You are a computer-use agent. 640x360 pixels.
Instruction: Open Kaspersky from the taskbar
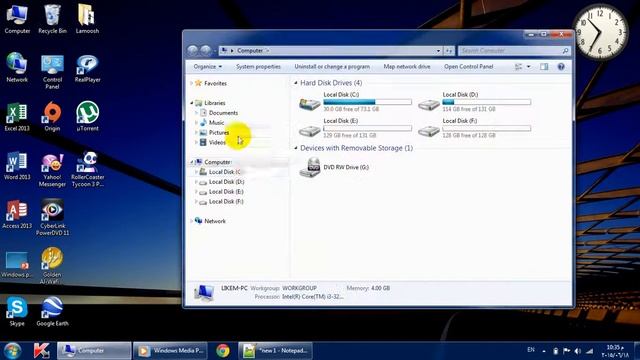(41, 351)
